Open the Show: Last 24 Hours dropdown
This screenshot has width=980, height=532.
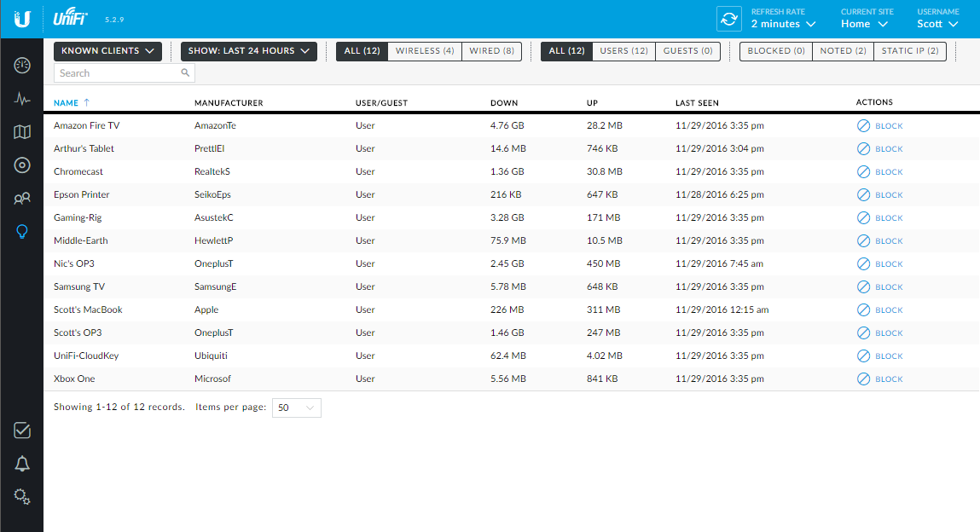click(x=249, y=51)
